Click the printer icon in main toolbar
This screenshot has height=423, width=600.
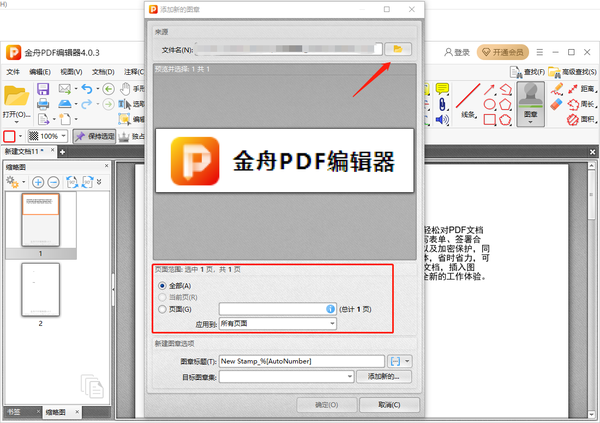coord(43,104)
